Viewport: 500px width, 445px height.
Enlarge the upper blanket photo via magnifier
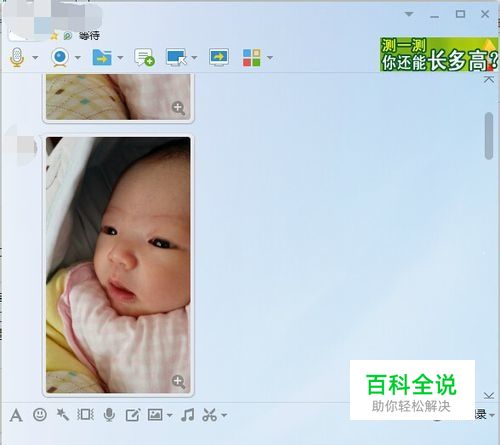coord(178,108)
